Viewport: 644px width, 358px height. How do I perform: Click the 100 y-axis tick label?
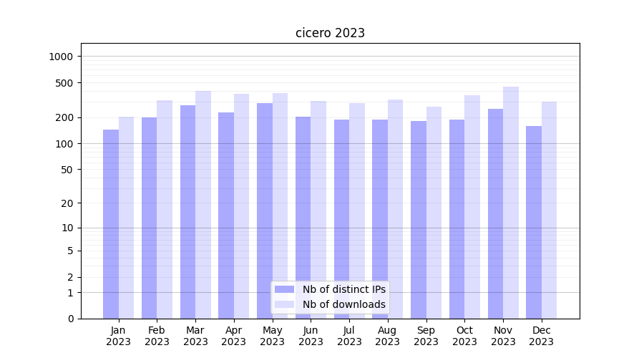click(x=66, y=144)
